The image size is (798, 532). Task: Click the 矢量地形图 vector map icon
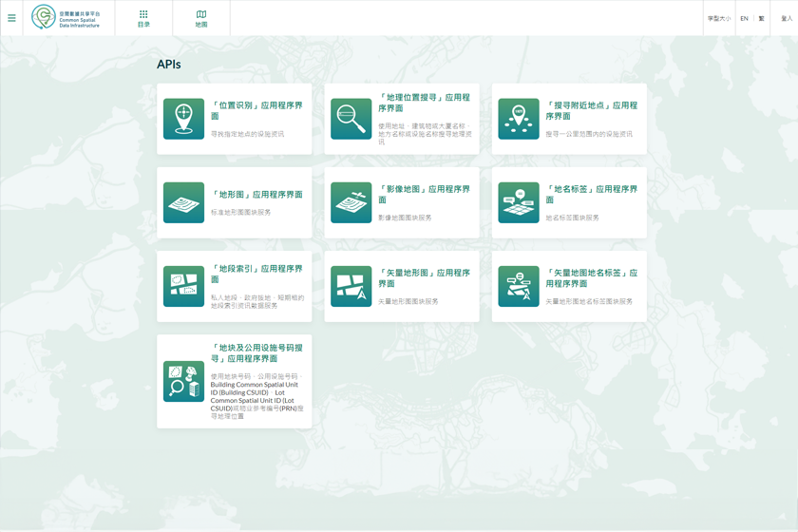click(351, 286)
